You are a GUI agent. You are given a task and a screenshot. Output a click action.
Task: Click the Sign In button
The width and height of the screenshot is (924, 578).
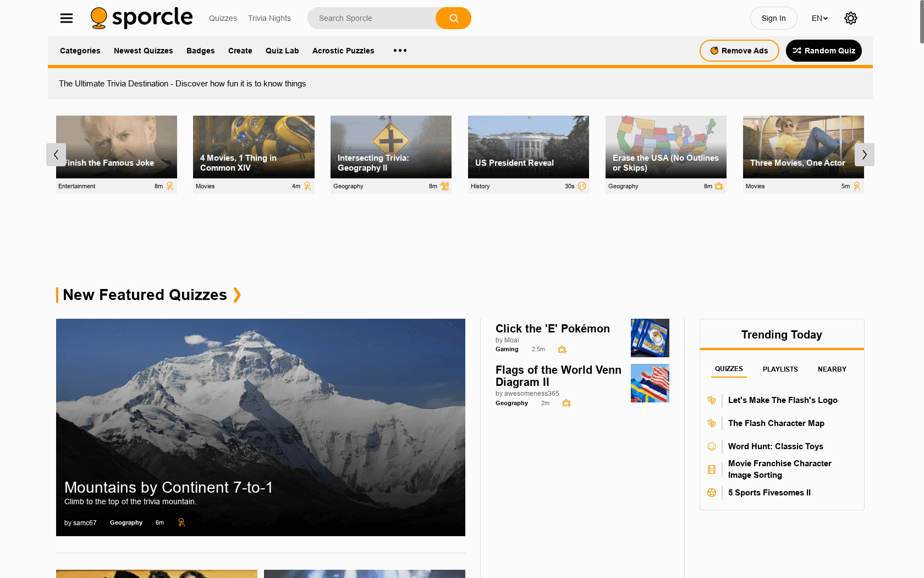[773, 18]
